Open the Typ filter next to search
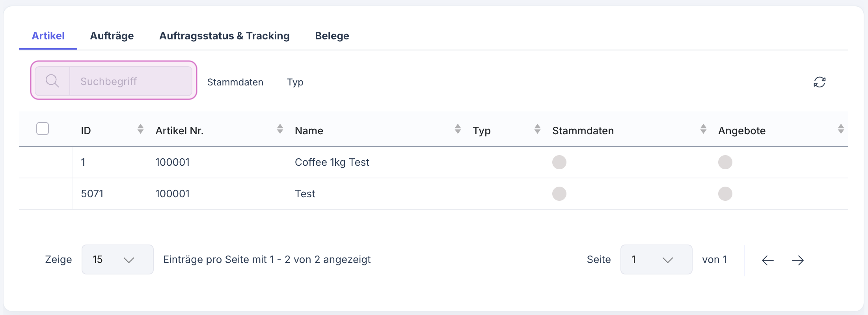Image resolution: width=868 pixels, height=315 pixels. click(295, 82)
